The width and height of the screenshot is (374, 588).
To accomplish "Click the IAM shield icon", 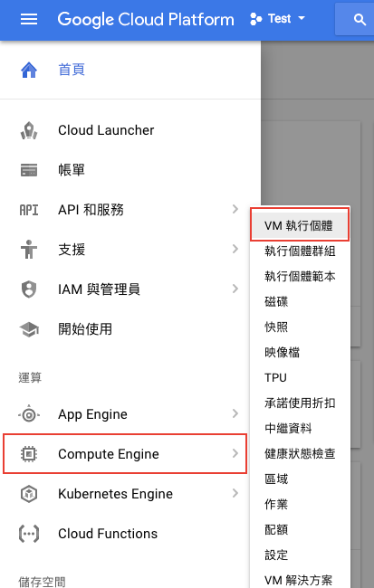I will point(29,289).
